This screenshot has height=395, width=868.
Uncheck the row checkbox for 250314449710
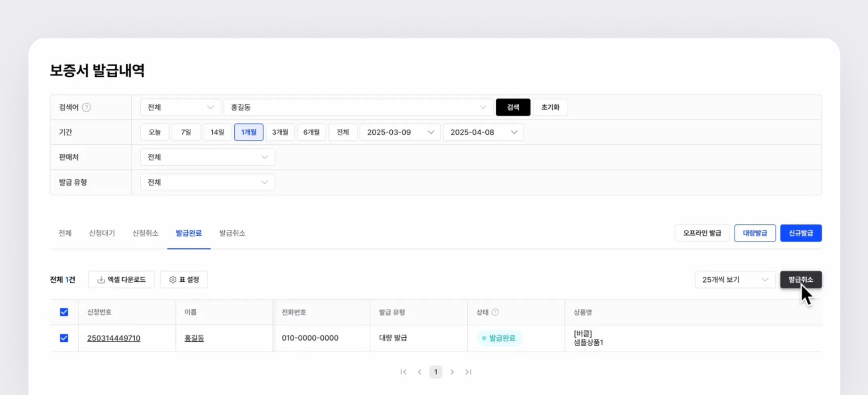[x=64, y=338]
